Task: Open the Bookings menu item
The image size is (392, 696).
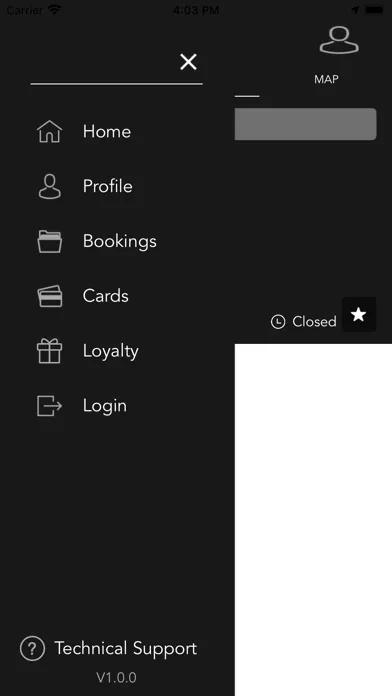Action: click(x=119, y=241)
